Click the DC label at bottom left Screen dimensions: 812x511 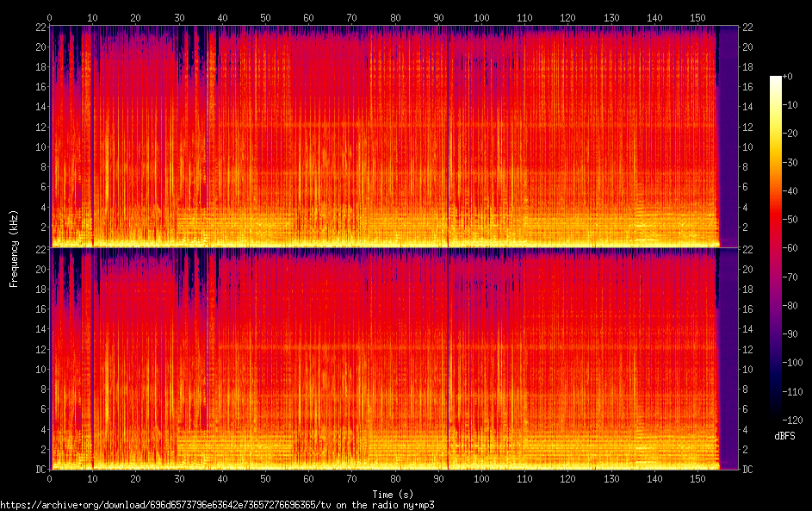(41, 469)
